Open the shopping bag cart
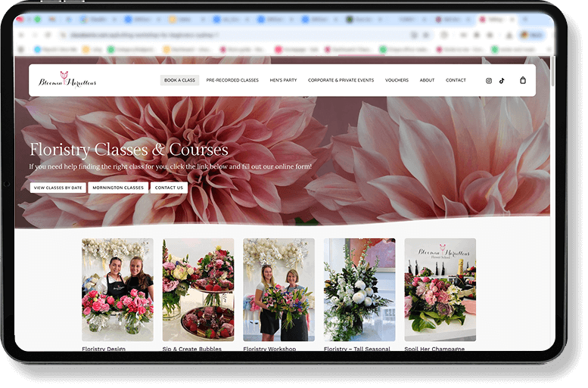This screenshot has width=588, height=388. [x=522, y=80]
